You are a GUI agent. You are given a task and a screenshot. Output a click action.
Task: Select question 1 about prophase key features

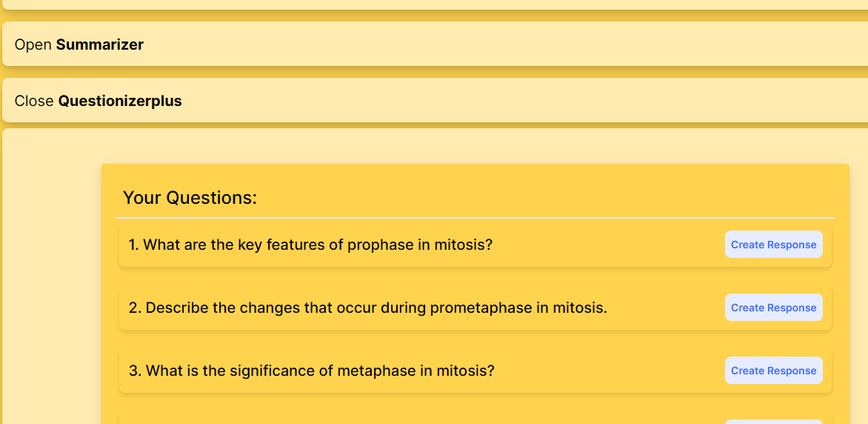pyautogui.click(x=310, y=245)
